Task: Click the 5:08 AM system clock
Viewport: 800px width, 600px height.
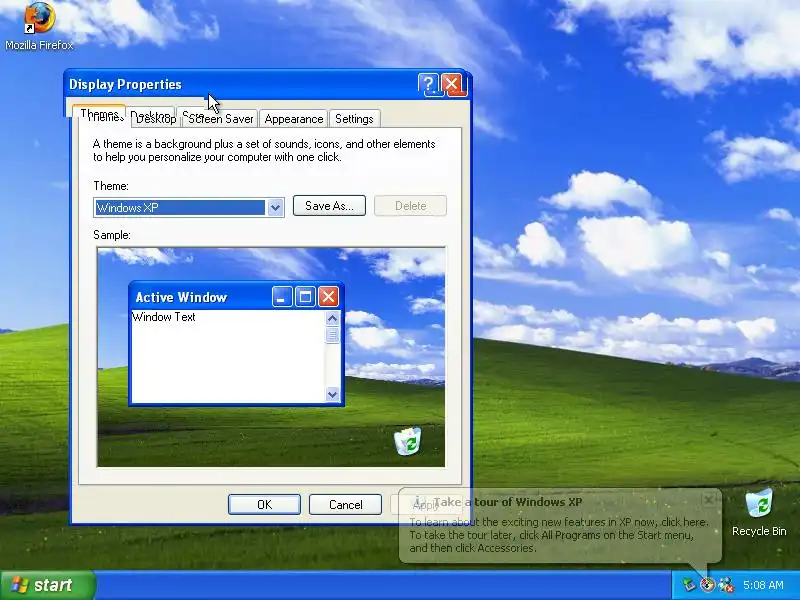Action: pos(763,585)
